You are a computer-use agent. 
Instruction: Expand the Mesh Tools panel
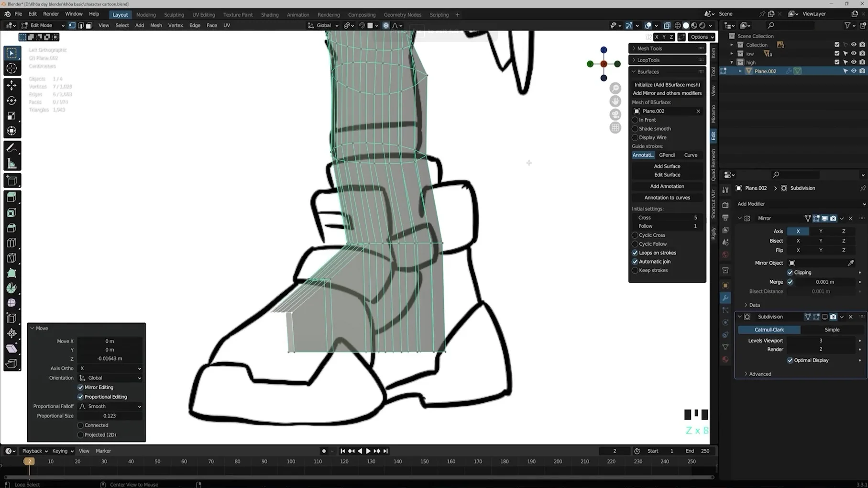pos(667,48)
